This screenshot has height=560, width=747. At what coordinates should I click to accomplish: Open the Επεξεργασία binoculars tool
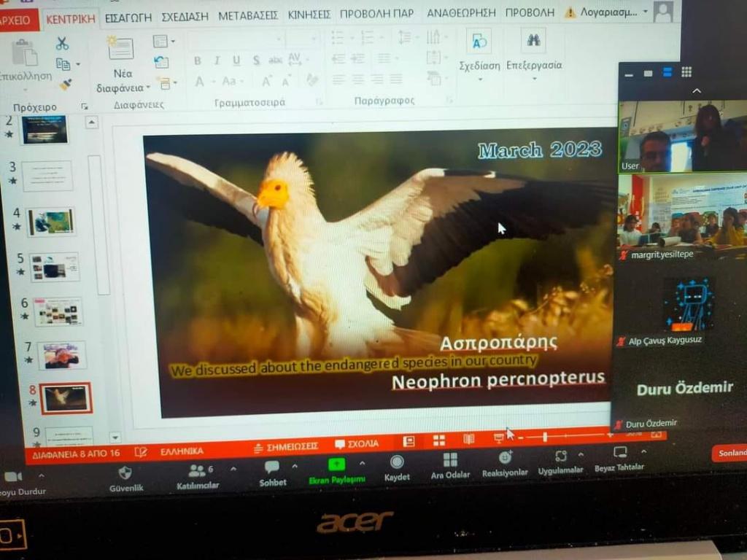tap(533, 41)
